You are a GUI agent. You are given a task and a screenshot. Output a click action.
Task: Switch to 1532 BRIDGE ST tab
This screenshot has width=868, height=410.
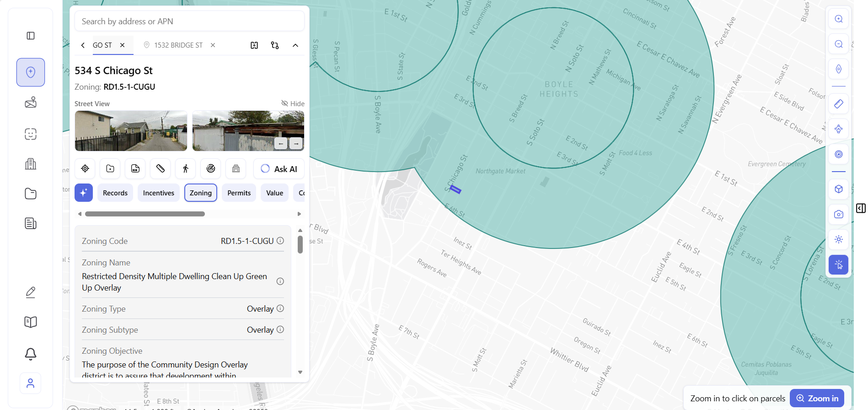[x=178, y=45]
